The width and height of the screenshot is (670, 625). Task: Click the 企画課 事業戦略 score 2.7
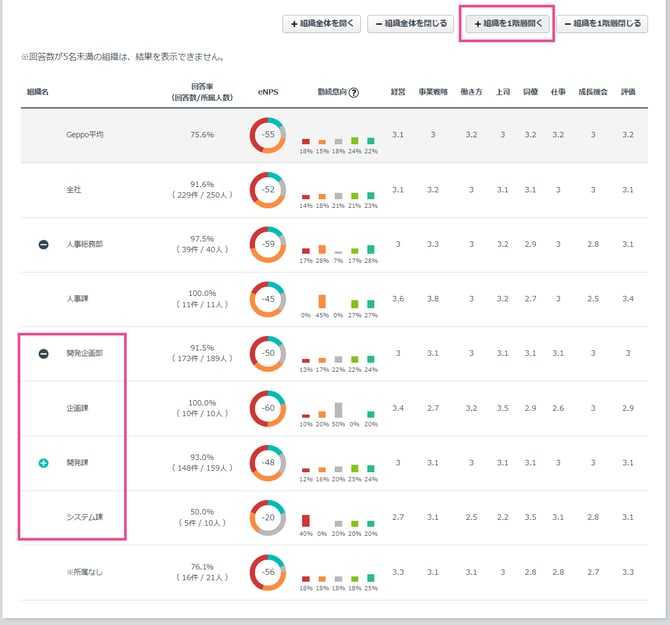click(433, 408)
